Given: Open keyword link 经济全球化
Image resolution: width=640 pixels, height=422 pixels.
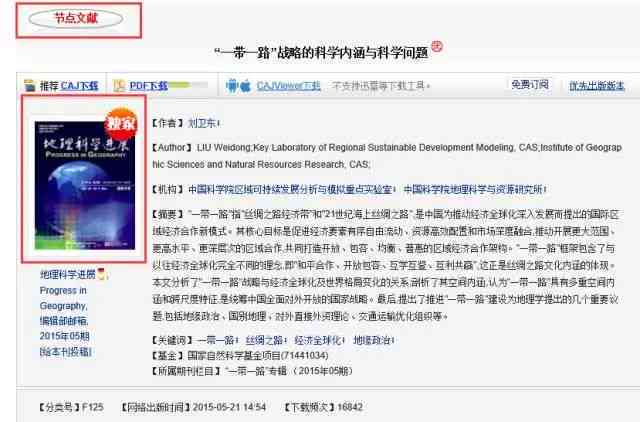Looking at the screenshot, I should [318, 340].
